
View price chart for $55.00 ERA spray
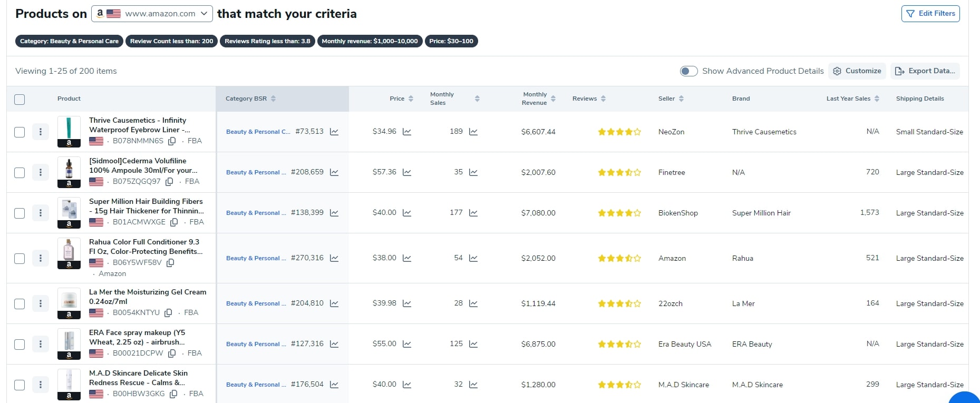(407, 344)
